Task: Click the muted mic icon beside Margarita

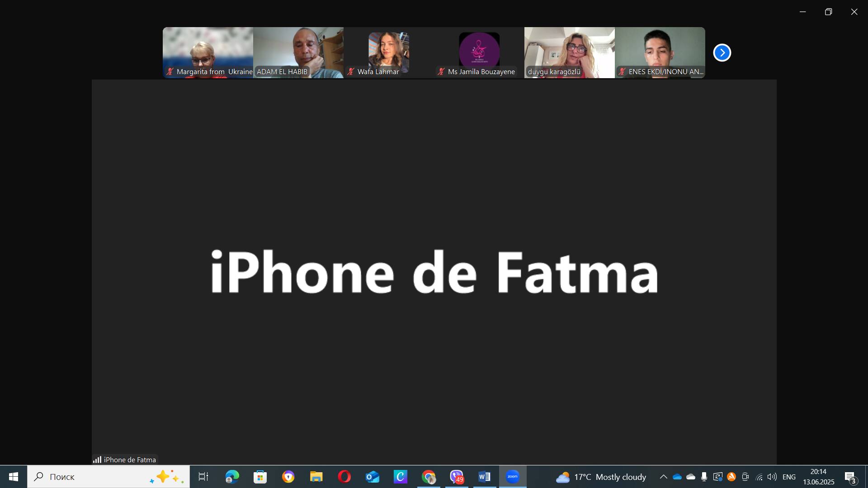Action: click(x=170, y=71)
